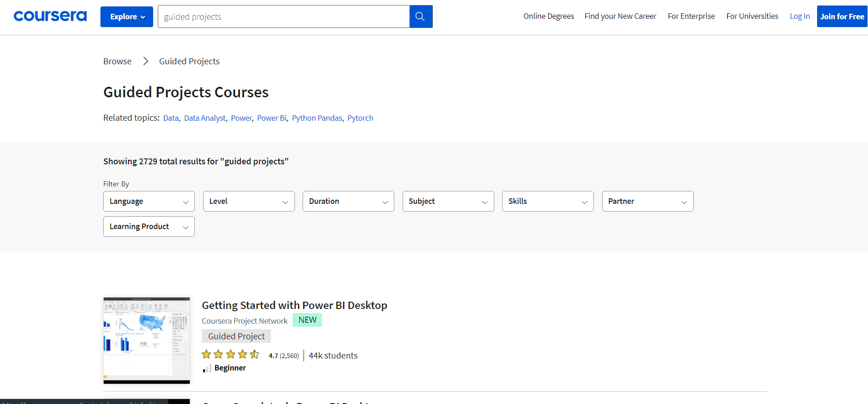Click the star rating icons
Viewport: 868px width, 404px height.
click(x=231, y=355)
